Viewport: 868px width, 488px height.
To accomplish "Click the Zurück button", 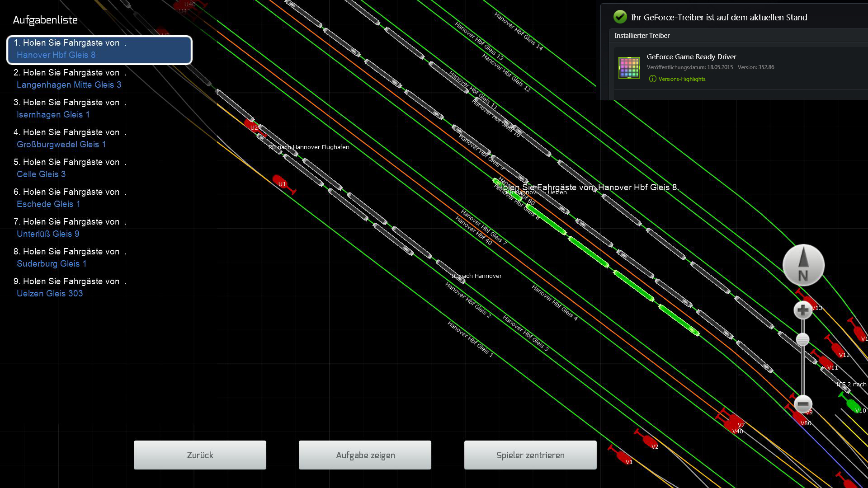I will tap(200, 455).
